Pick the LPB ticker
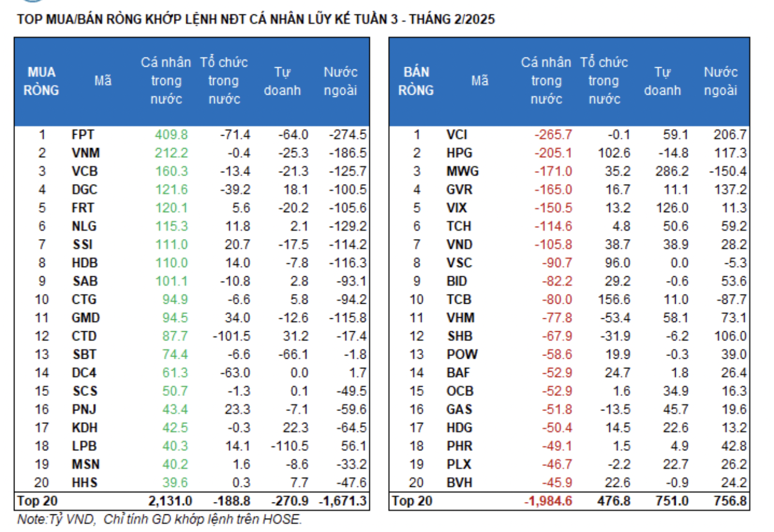The image size is (774, 532). point(84,446)
